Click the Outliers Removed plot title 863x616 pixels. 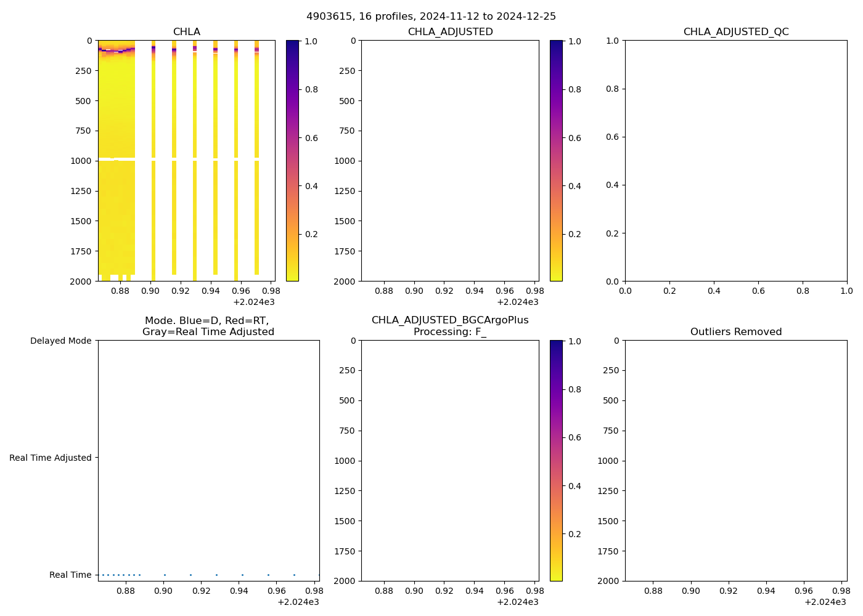pyautogui.click(x=735, y=332)
